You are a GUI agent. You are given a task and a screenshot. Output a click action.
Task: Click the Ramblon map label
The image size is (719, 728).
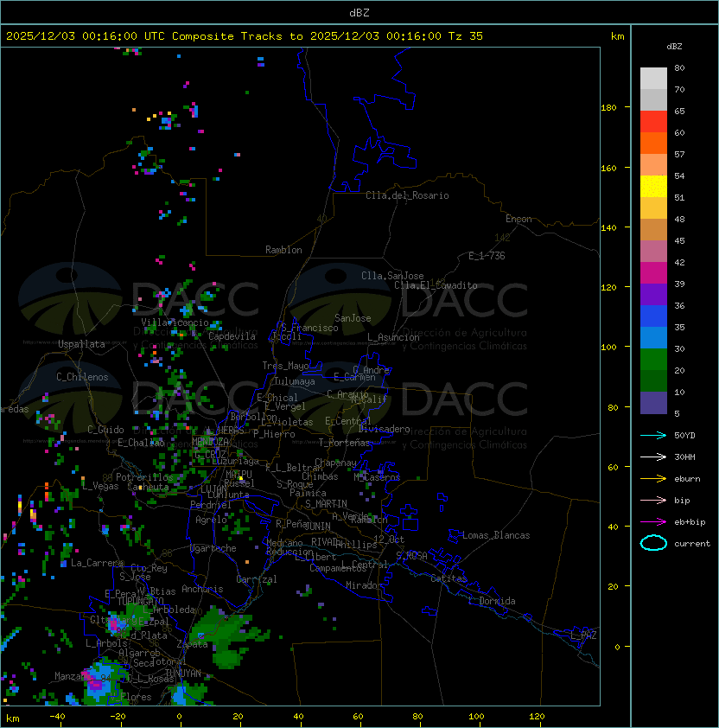click(283, 250)
